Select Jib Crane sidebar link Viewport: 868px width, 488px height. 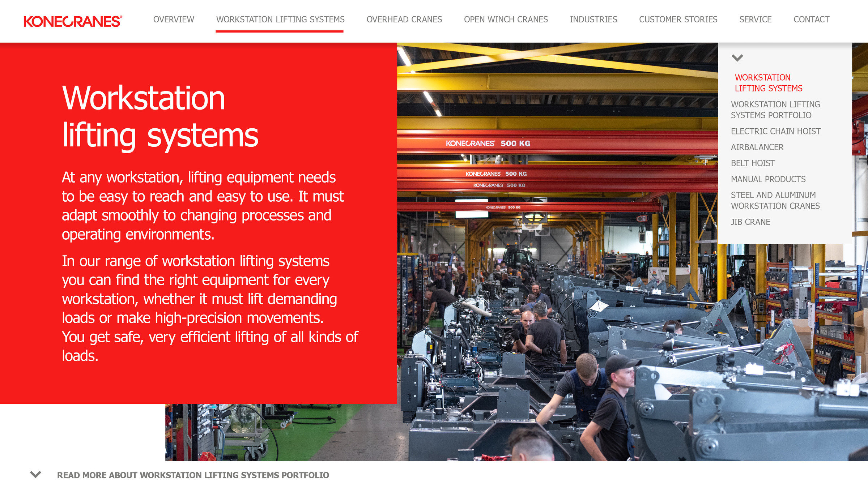(x=750, y=222)
